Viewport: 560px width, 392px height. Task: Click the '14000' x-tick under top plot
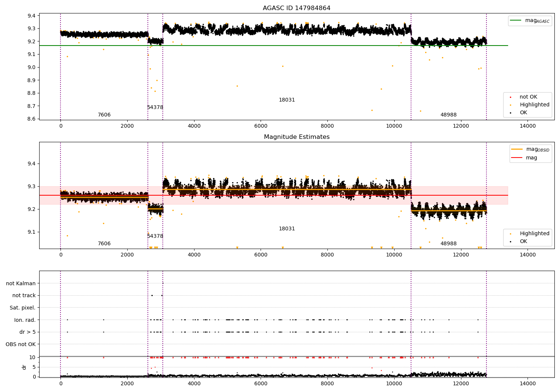coord(528,126)
